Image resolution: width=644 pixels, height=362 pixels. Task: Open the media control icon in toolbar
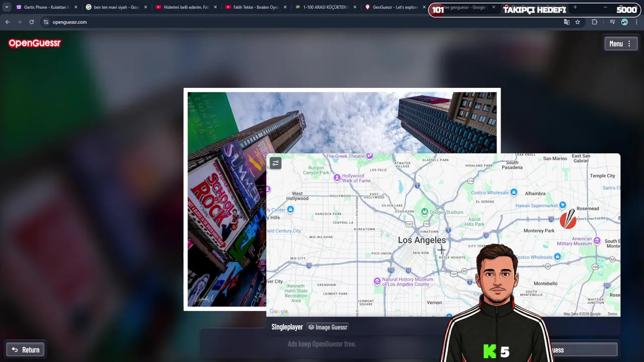pos(612,22)
